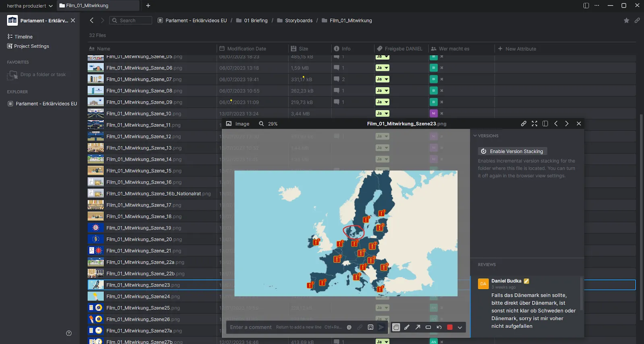Enter fullscreen view of the image preview

[x=535, y=124]
